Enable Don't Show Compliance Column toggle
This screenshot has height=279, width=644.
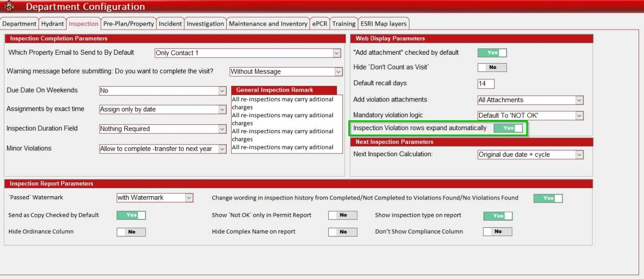498,232
